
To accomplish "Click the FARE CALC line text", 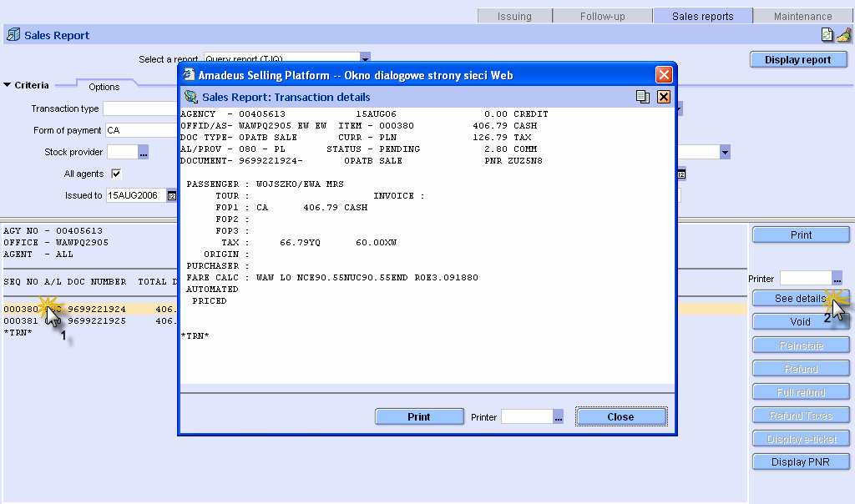I will point(332,277).
